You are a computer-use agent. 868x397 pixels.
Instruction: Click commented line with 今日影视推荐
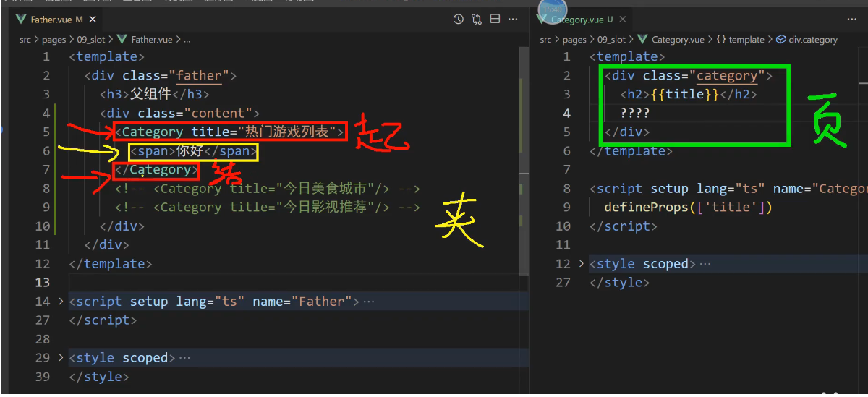point(268,208)
